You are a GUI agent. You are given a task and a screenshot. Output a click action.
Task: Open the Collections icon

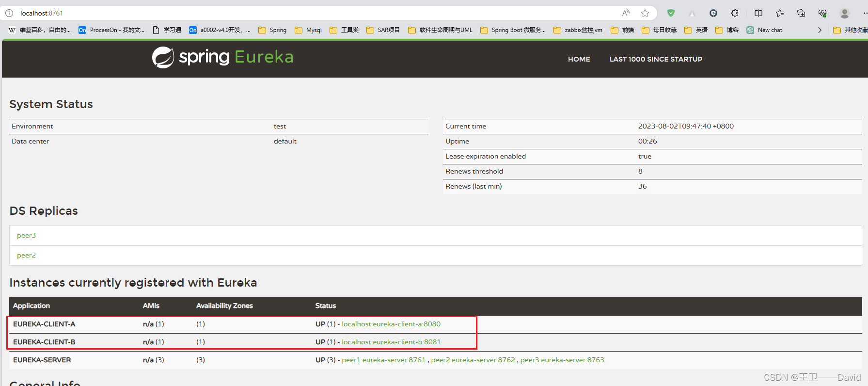coord(801,13)
